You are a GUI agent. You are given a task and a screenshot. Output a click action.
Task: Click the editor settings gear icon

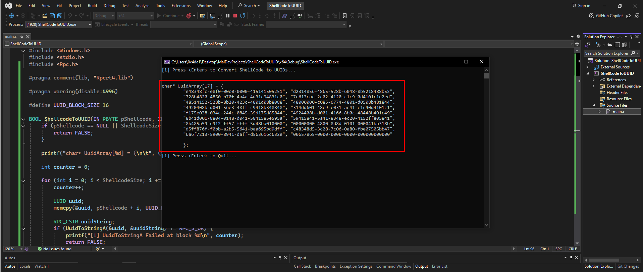[x=578, y=37]
